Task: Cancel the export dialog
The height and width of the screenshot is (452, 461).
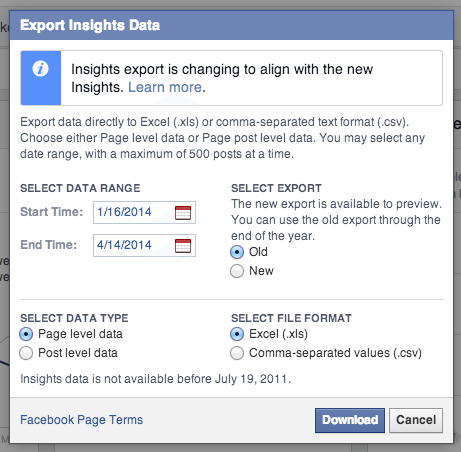Action: click(x=416, y=420)
